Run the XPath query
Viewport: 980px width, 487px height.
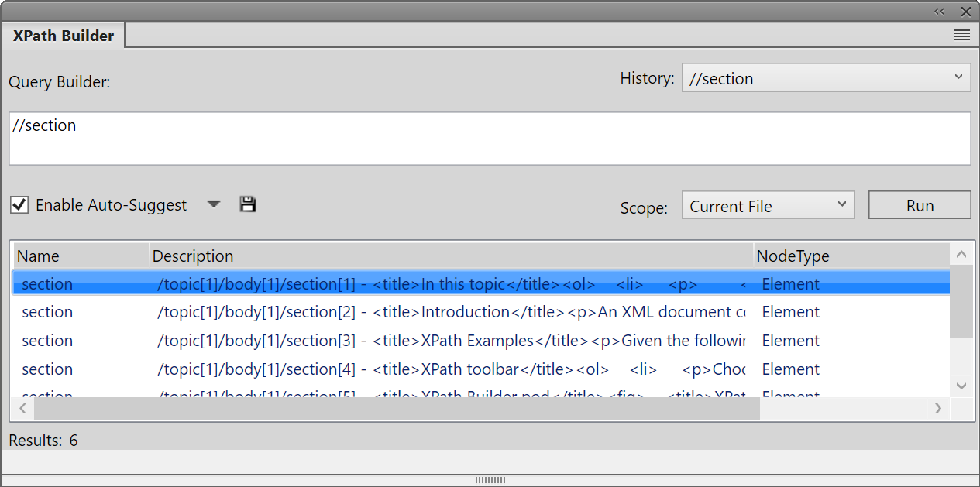click(920, 204)
